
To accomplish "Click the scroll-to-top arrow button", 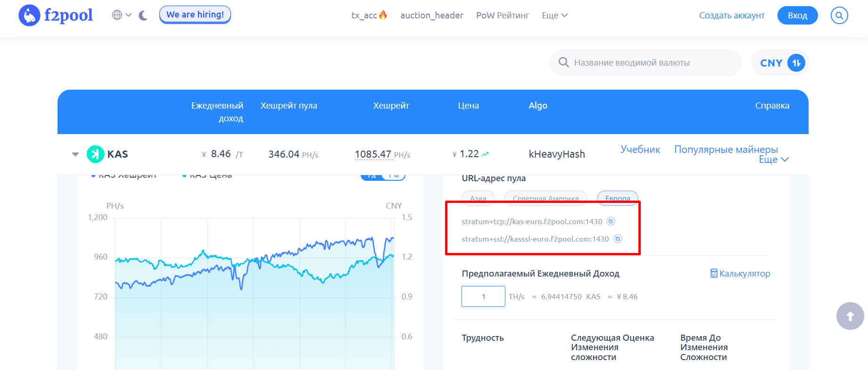I will tap(850, 316).
